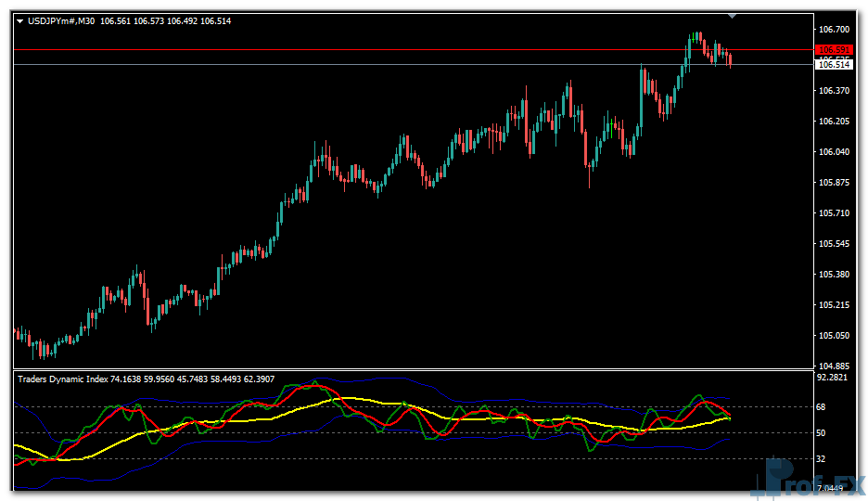Click the chart shift triangle marker at top

pos(733,16)
